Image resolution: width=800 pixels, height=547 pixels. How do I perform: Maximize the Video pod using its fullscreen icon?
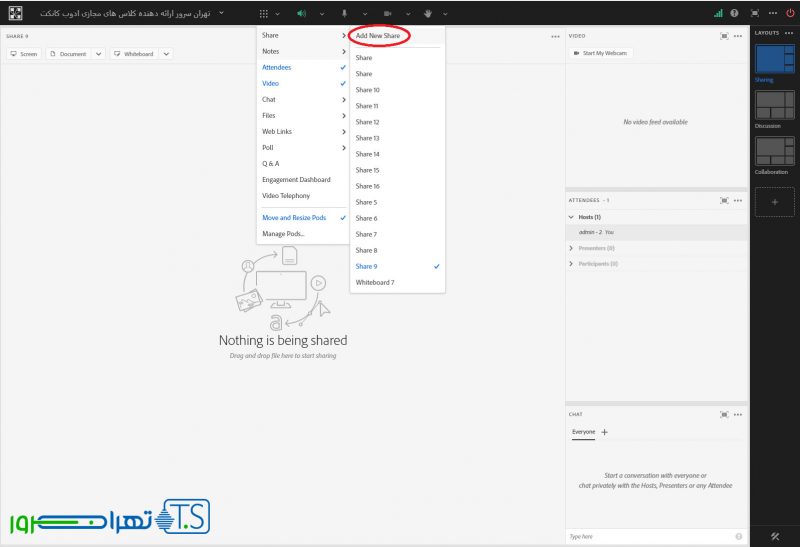tap(724, 36)
